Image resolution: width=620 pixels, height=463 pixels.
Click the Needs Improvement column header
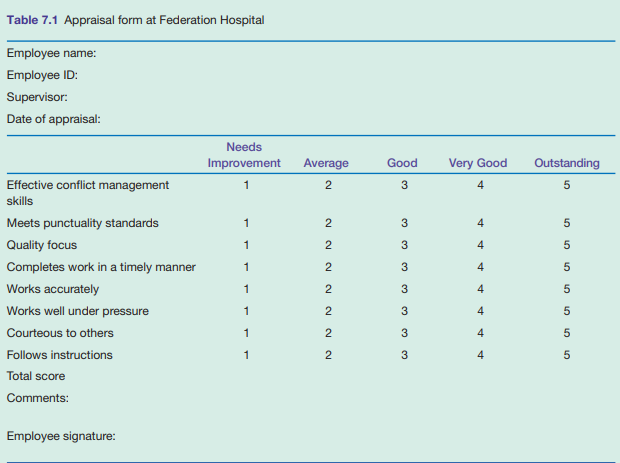[x=244, y=155]
